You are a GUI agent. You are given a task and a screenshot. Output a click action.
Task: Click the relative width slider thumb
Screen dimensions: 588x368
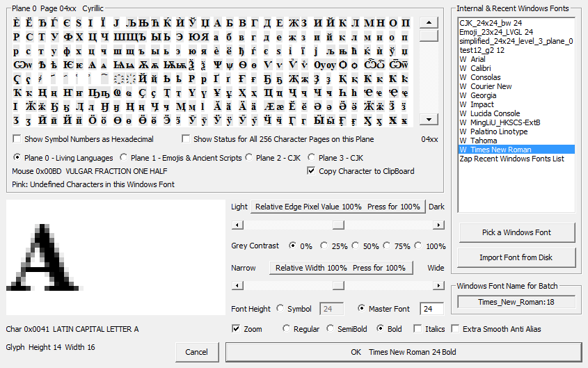coord(338,285)
